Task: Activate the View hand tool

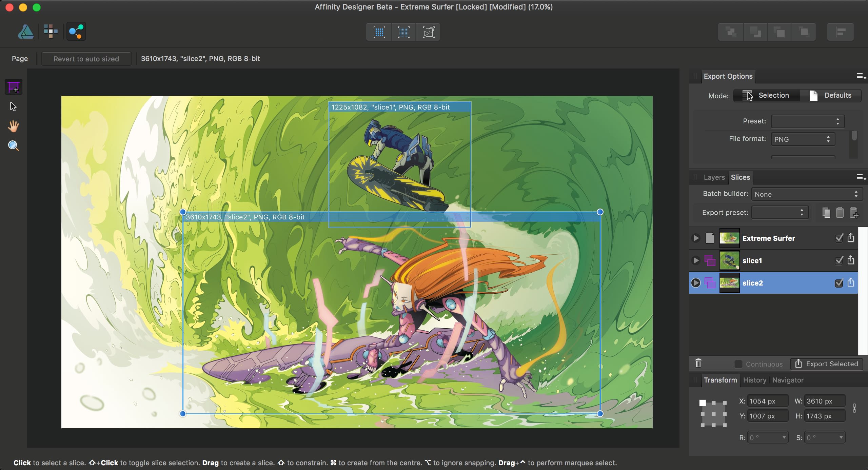Action: click(x=13, y=126)
